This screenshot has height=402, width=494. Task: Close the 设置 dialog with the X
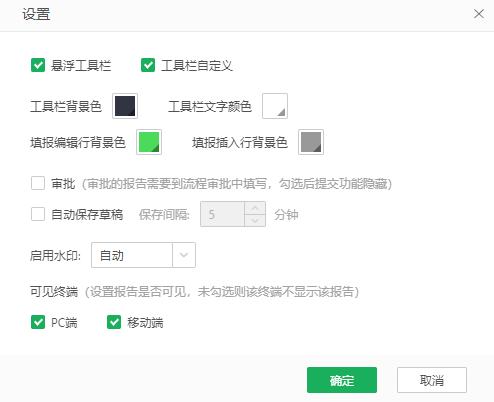479,14
